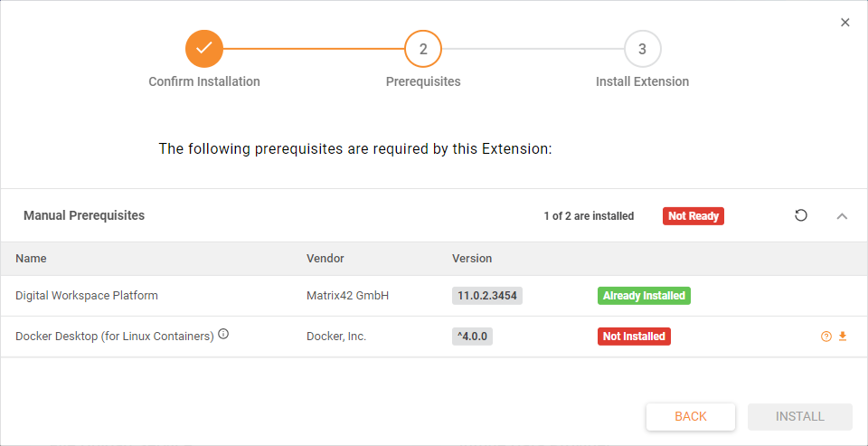Download the Docker Desktop prerequisite
This screenshot has width=868, height=446.
[843, 337]
